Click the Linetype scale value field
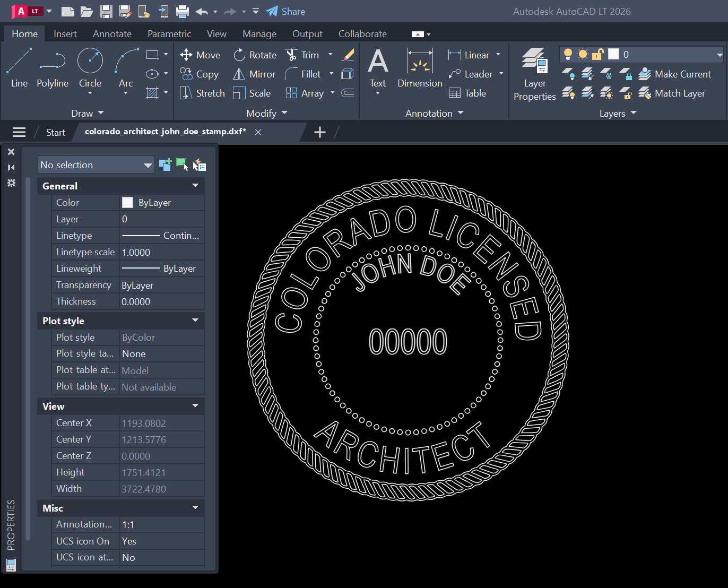 click(x=162, y=252)
